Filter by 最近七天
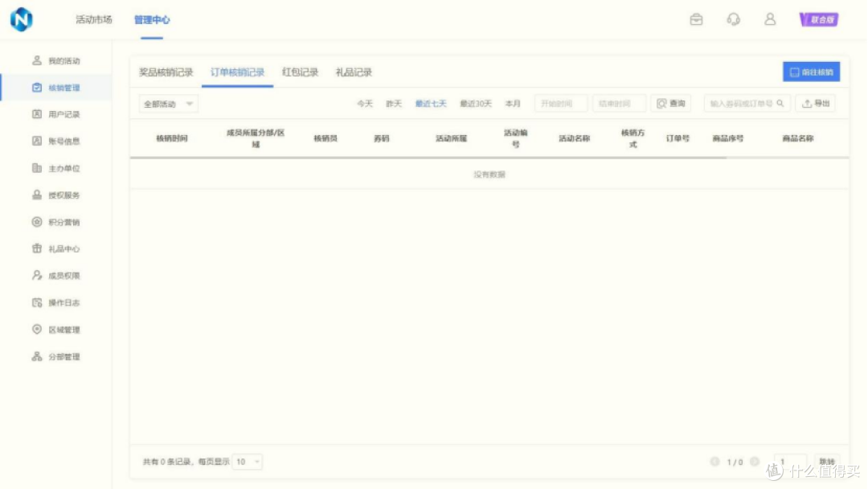Viewport: 868px width, 489px height. tap(431, 104)
